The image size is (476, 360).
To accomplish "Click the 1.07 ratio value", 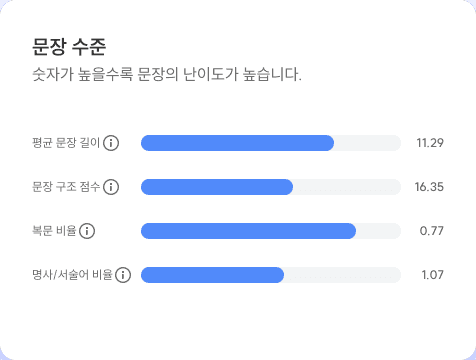I will tap(432, 275).
